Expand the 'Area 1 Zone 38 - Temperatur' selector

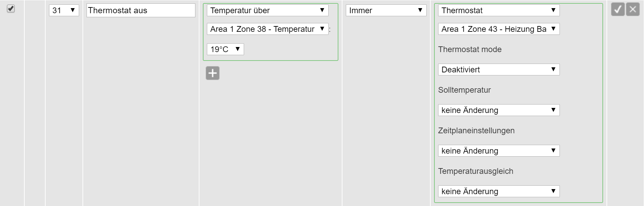click(267, 29)
